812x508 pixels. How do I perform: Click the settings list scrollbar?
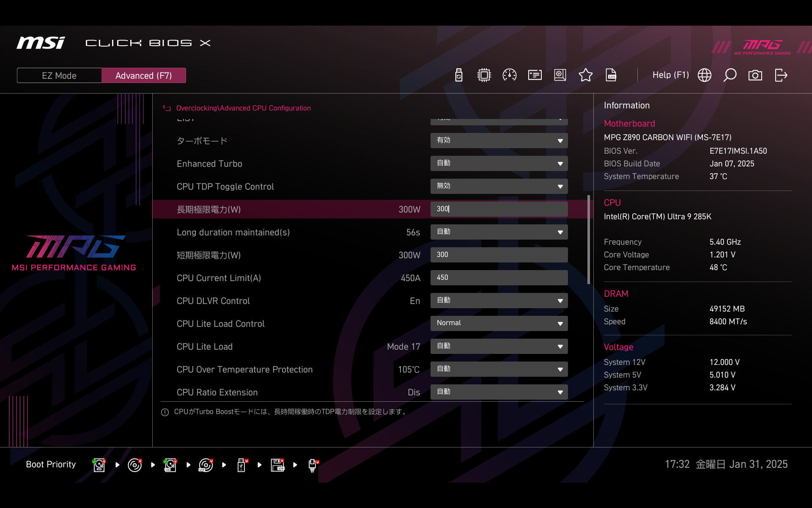click(x=588, y=240)
